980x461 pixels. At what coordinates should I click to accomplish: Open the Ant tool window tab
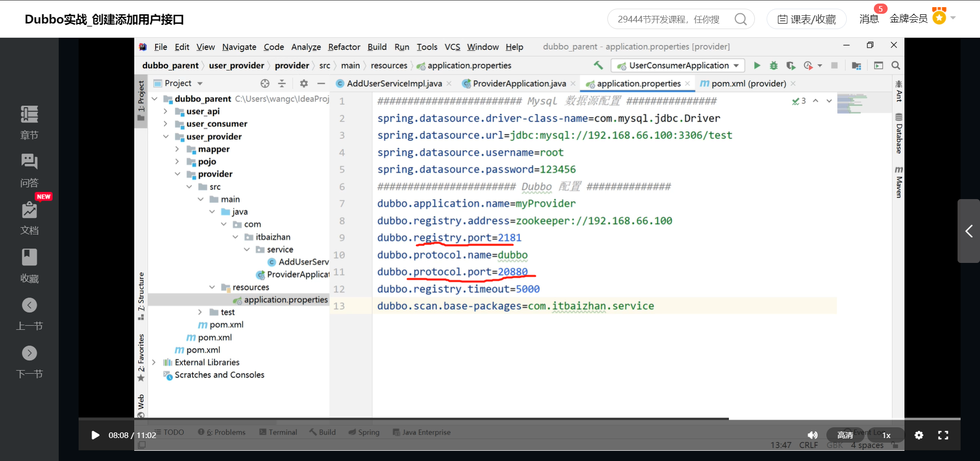point(899,91)
